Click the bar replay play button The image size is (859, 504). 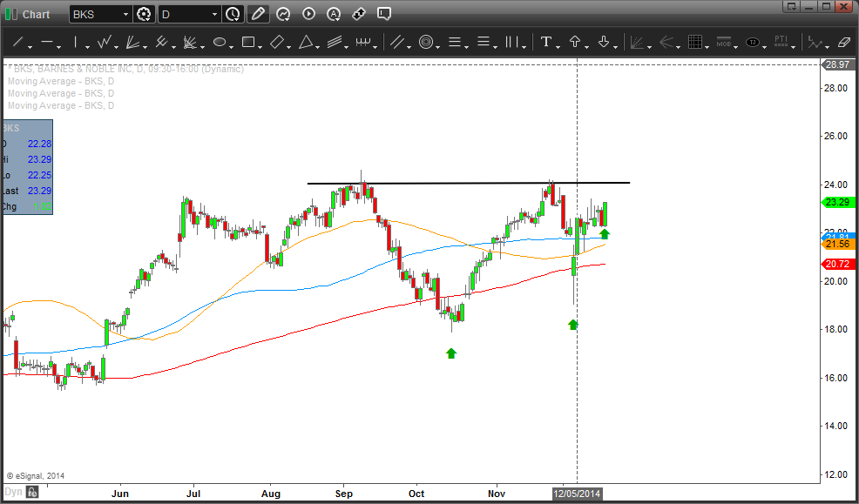pos(308,14)
